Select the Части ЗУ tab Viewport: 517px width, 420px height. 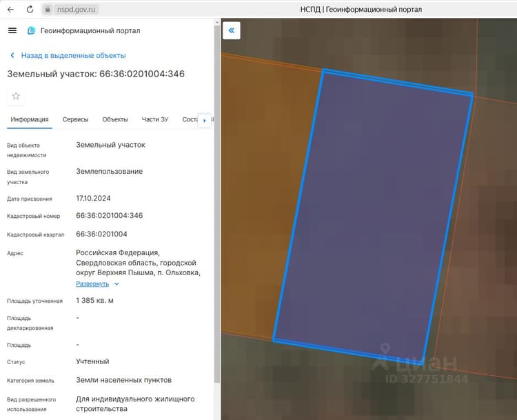tap(155, 119)
